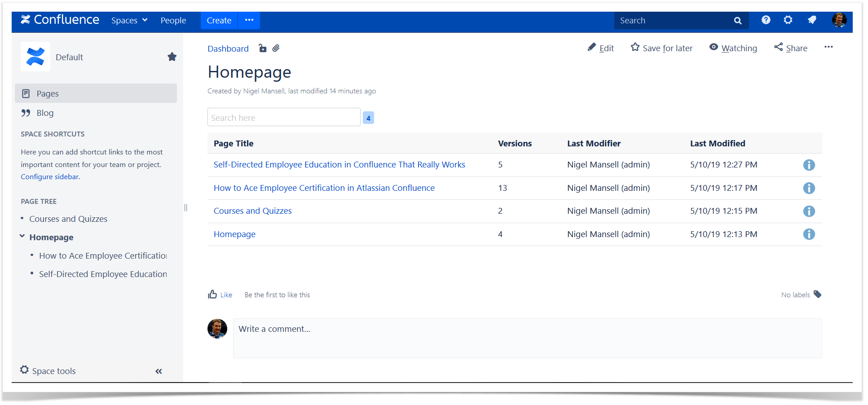868x405 pixels.
Task: Share this page
Action: (791, 48)
